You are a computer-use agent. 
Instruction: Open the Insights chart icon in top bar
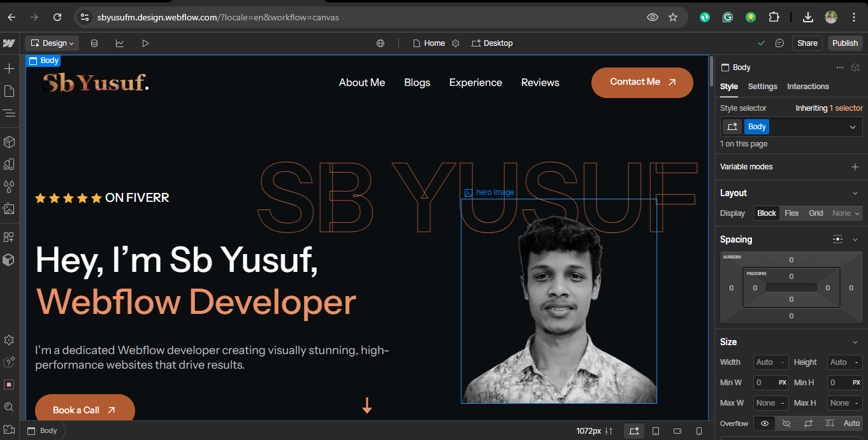point(120,43)
